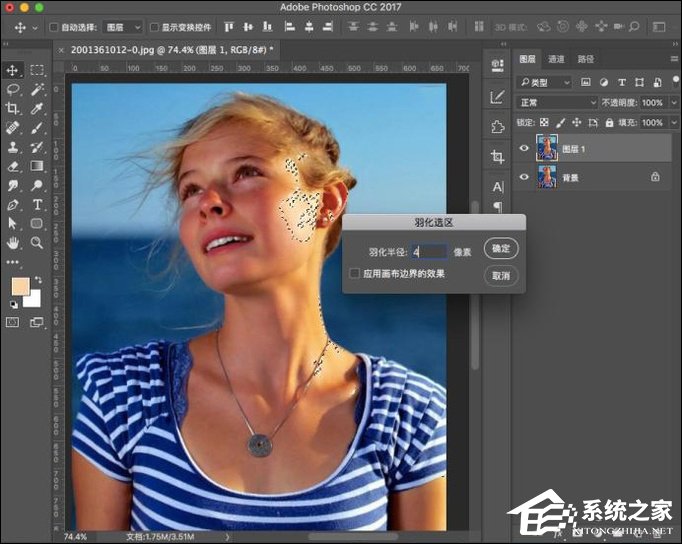Select the History Brush tool
The height and width of the screenshot is (544, 682).
click(37, 147)
